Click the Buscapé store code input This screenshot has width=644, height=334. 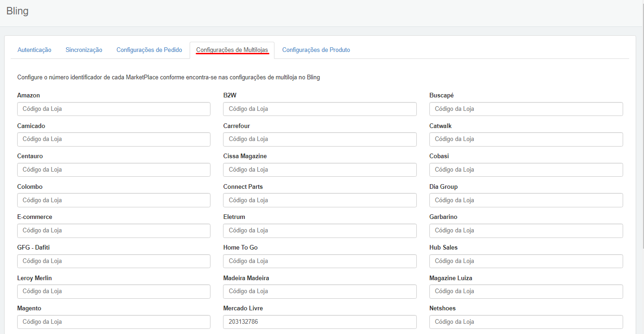point(526,109)
